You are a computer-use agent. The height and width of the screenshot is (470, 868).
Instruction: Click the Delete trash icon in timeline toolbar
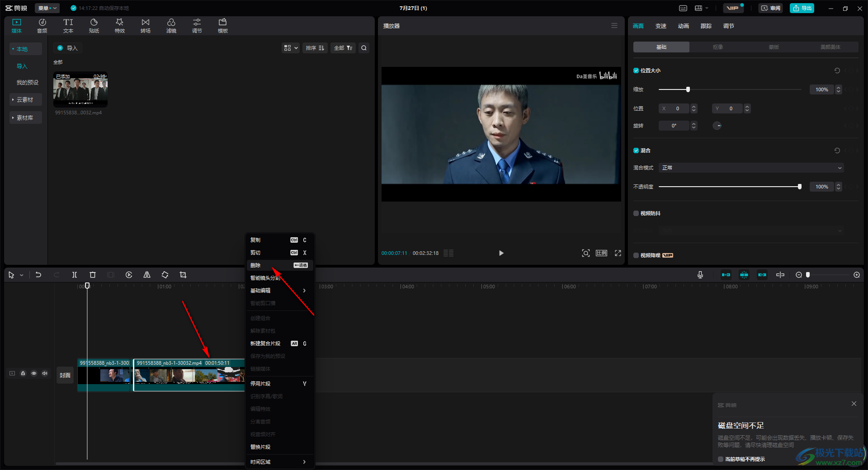click(93, 275)
